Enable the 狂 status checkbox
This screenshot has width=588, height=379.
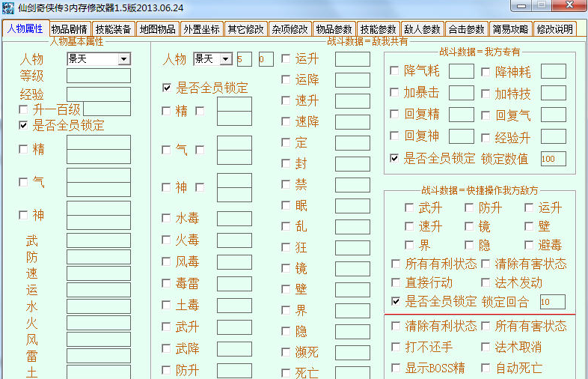286,247
